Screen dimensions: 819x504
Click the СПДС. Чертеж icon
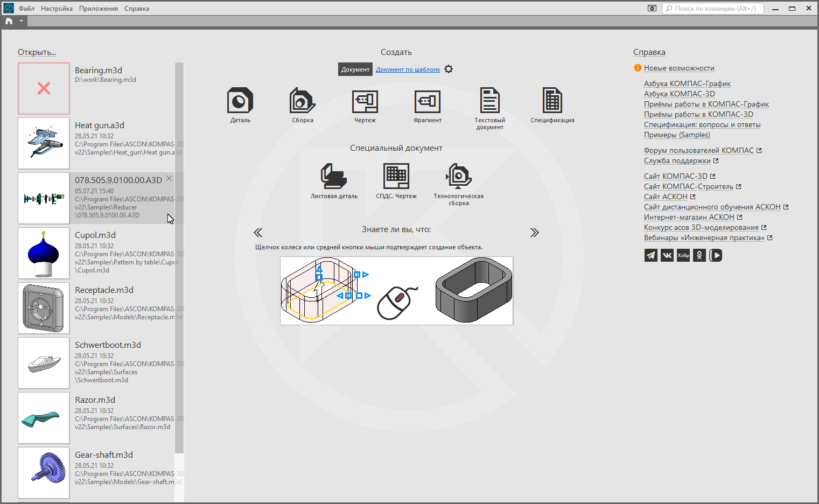396,177
